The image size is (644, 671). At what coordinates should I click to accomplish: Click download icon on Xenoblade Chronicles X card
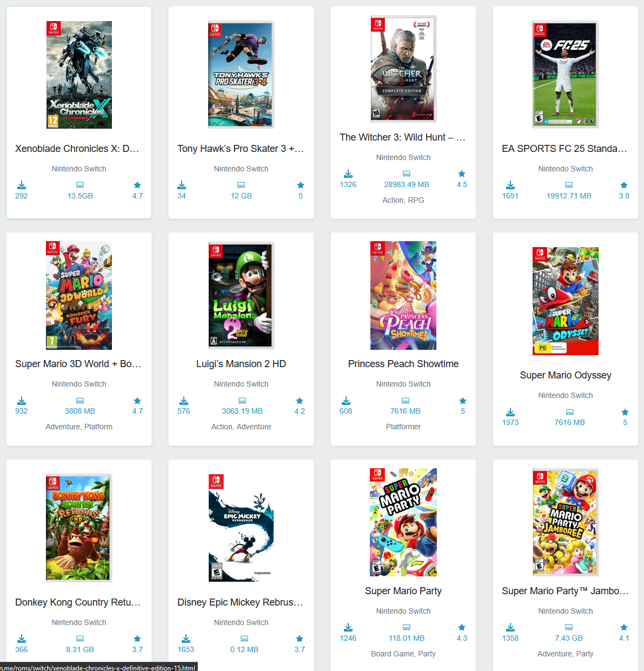coord(22,185)
